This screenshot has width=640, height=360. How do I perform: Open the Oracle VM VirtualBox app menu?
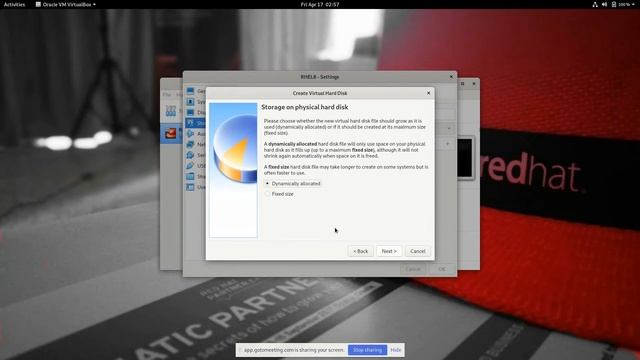tap(65, 4)
